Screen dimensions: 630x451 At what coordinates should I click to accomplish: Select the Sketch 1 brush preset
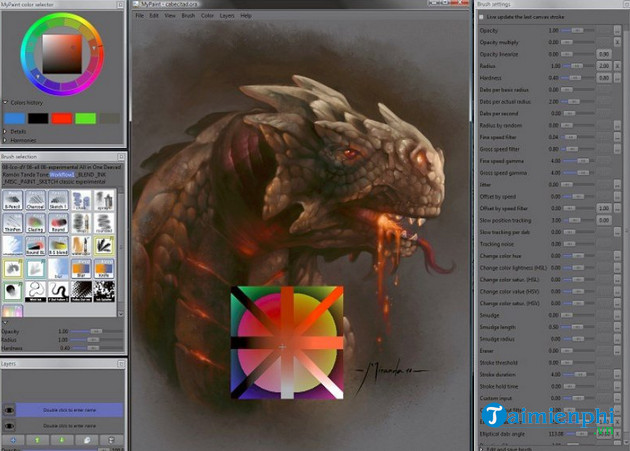58,200
